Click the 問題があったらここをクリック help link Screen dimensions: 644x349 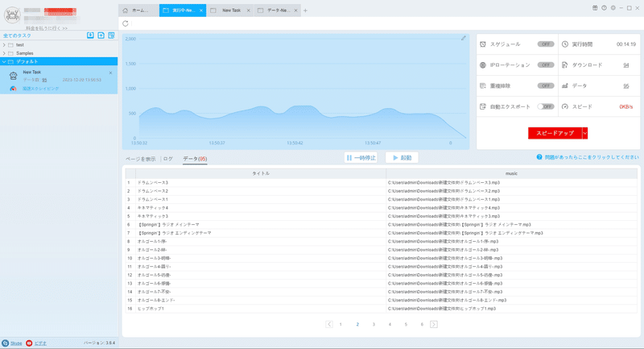click(x=592, y=157)
